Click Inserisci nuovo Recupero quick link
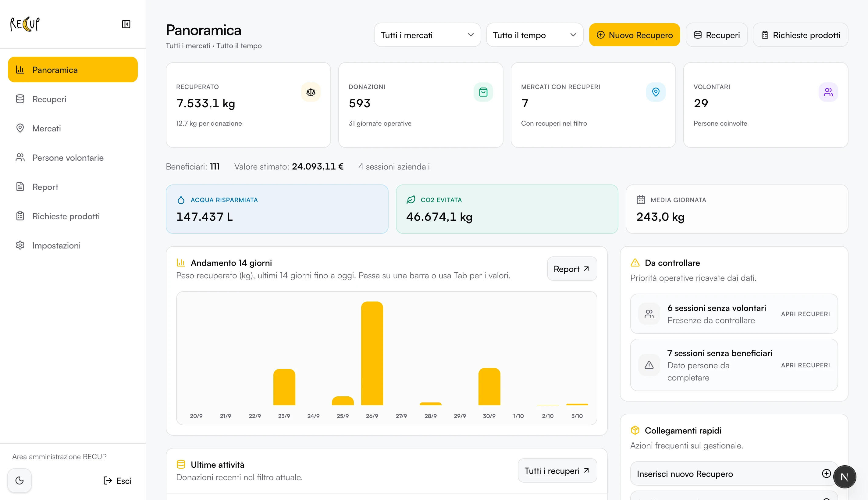 734,474
